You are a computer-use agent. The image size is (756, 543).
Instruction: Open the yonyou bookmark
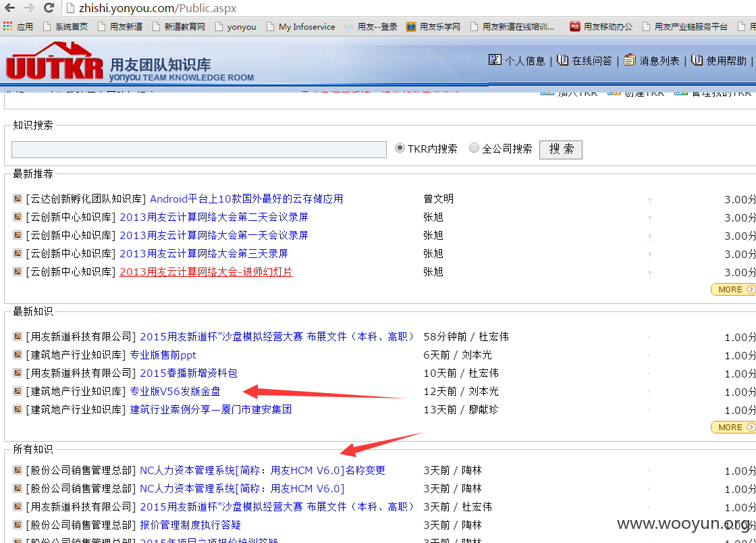point(236,26)
